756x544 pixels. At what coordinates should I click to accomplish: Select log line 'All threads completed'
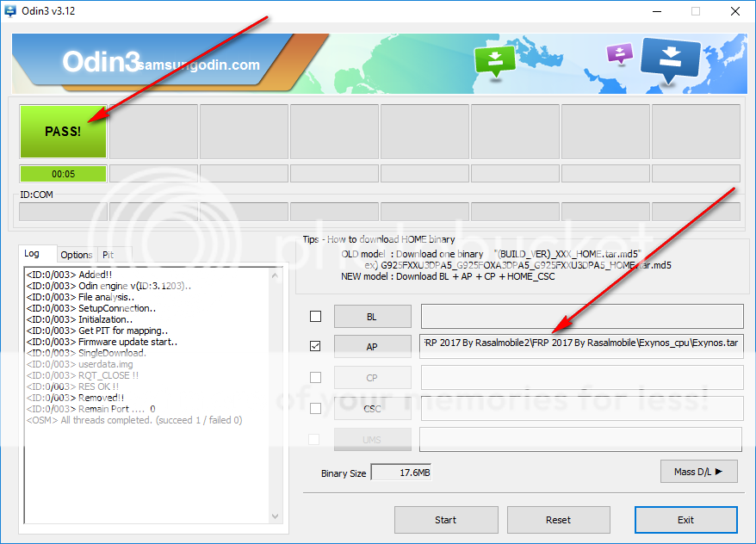(x=134, y=420)
